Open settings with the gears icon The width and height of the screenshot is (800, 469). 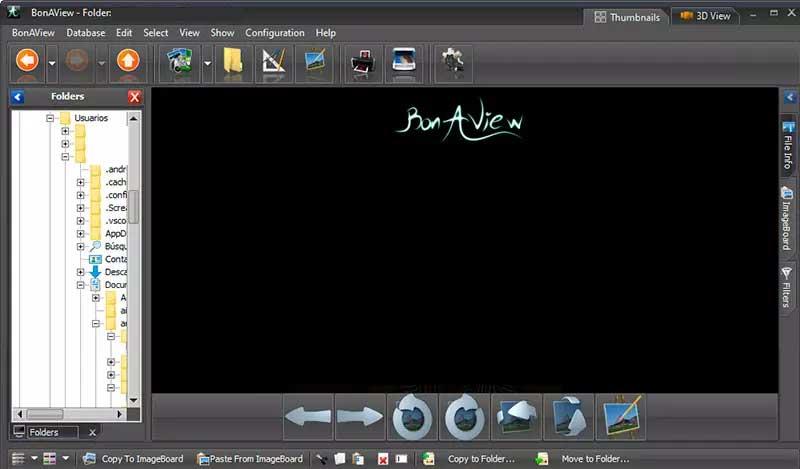[453, 64]
